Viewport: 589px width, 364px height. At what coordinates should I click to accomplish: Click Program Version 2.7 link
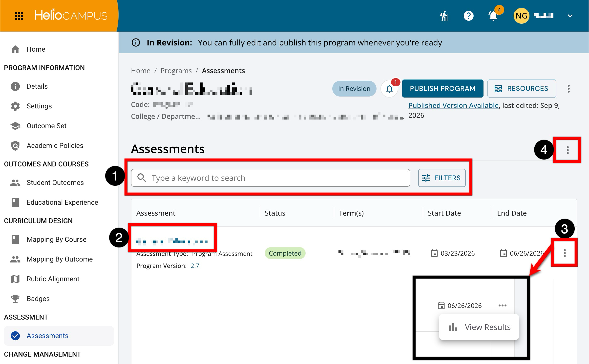[195, 266]
